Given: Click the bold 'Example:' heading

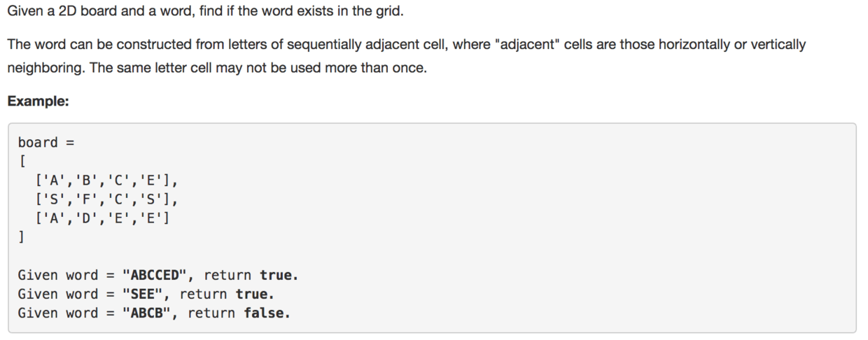Looking at the screenshot, I should [38, 101].
